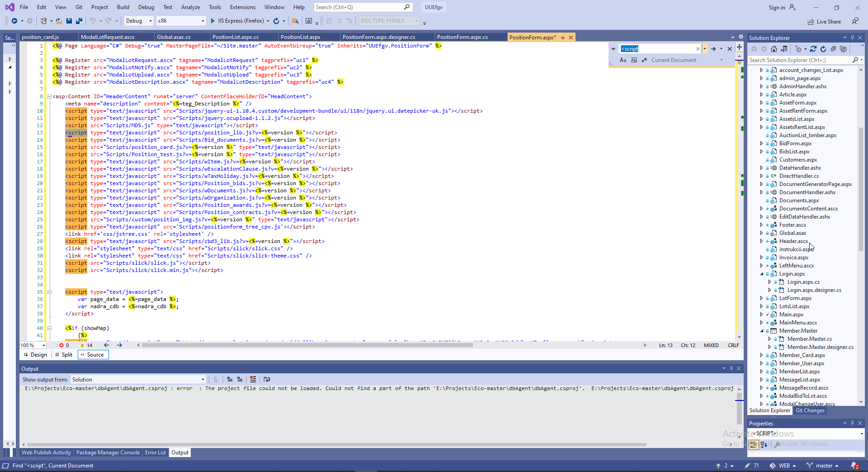This screenshot has height=472, width=868.
Task: Click the Open File folder icon
Action: tap(59, 21)
